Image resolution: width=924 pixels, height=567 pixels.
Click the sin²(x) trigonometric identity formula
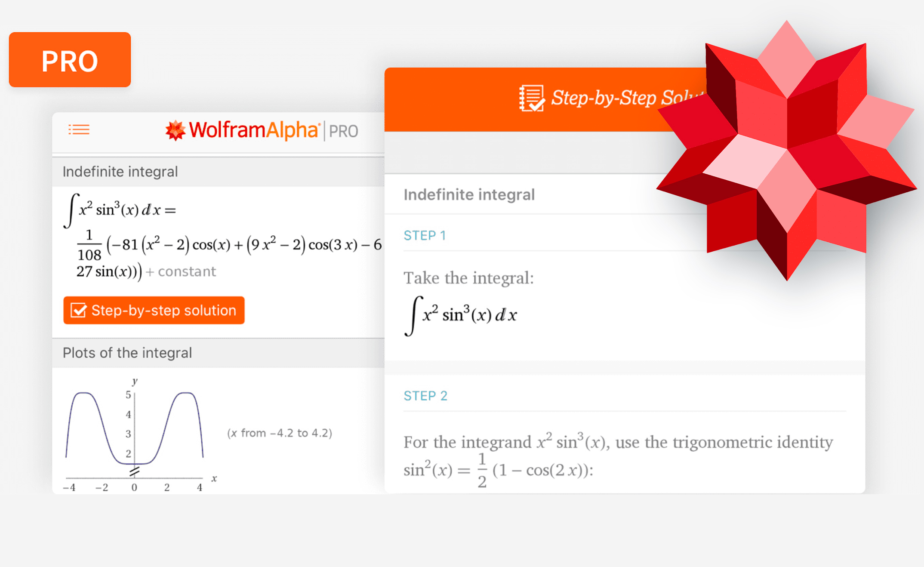498,470
